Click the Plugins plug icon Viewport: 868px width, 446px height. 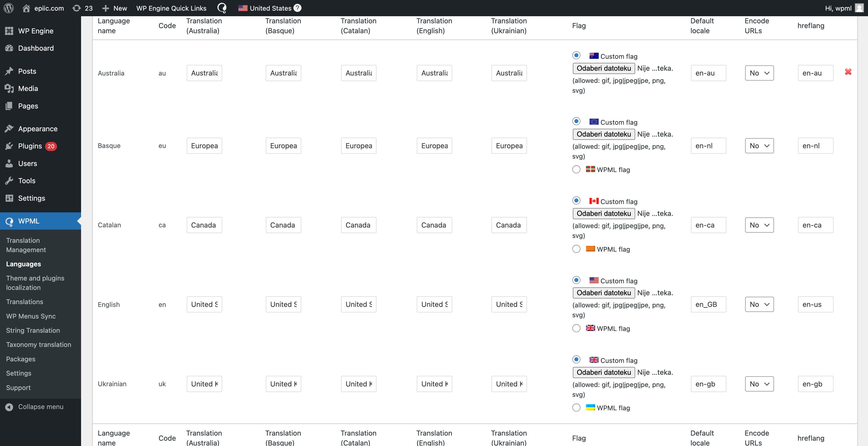pos(9,146)
